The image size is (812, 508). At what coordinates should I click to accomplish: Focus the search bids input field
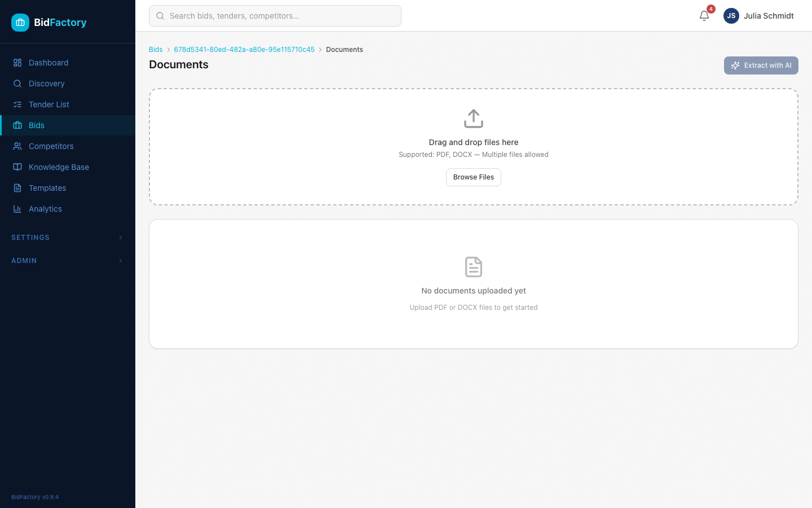pyautogui.click(x=275, y=16)
